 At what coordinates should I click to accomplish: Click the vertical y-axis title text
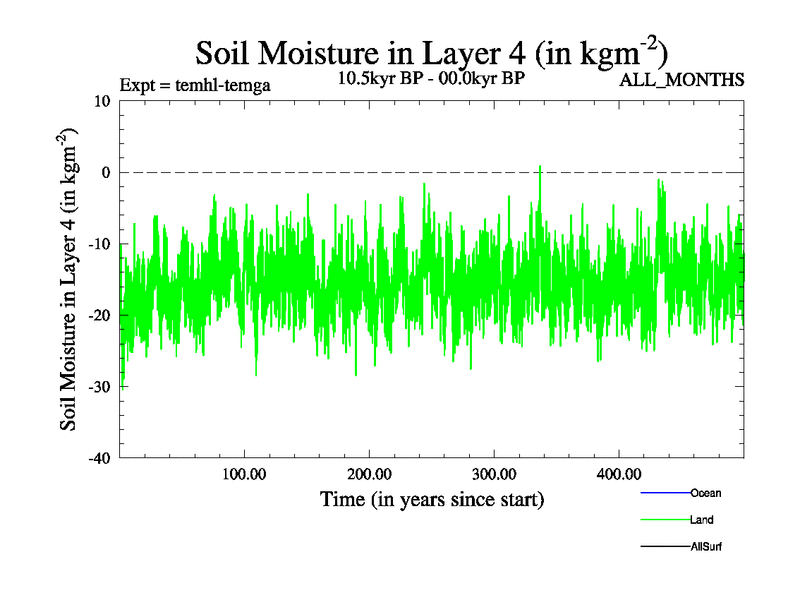(x=70, y=280)
